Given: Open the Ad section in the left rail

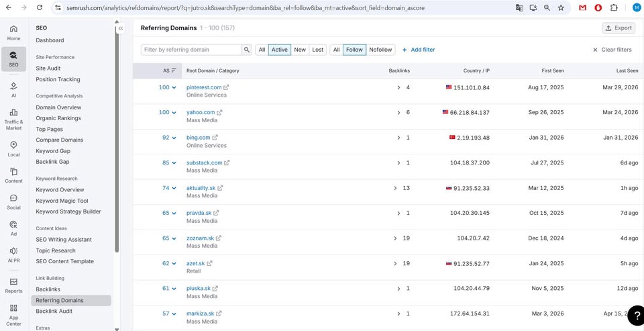Looking at the screenshot, I should (x=13, y=229).
